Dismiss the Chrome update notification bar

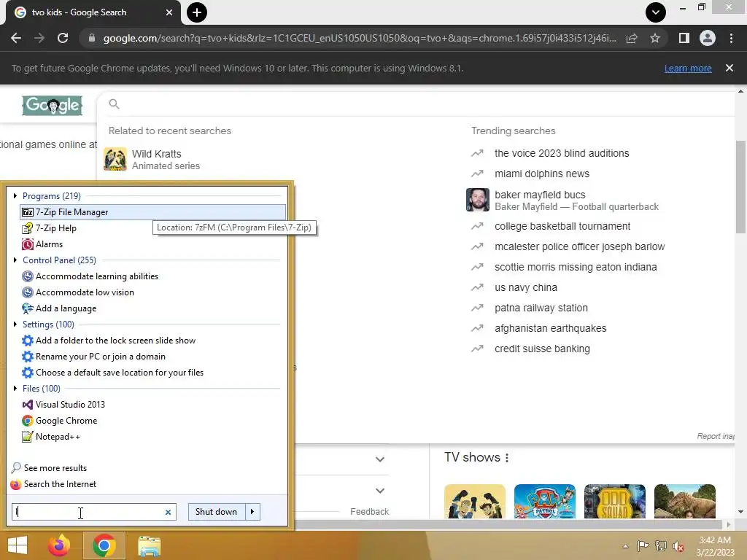tap(729, 68)
